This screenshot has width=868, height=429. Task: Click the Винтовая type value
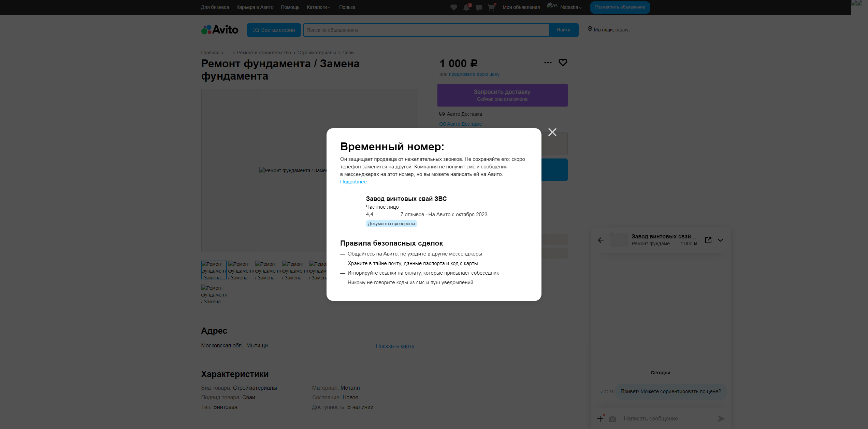pos(225,407)
